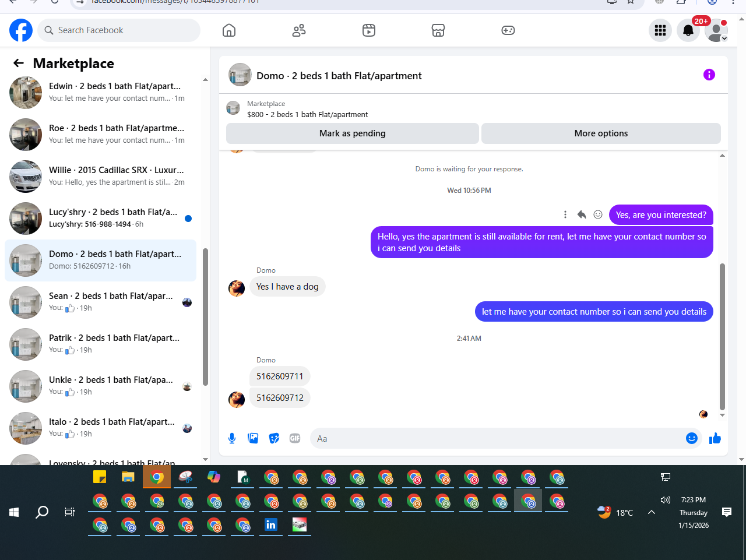The image size is (746, 560).
Task: Open Lucy'shry conversation
Action: (x=101, y=219)
